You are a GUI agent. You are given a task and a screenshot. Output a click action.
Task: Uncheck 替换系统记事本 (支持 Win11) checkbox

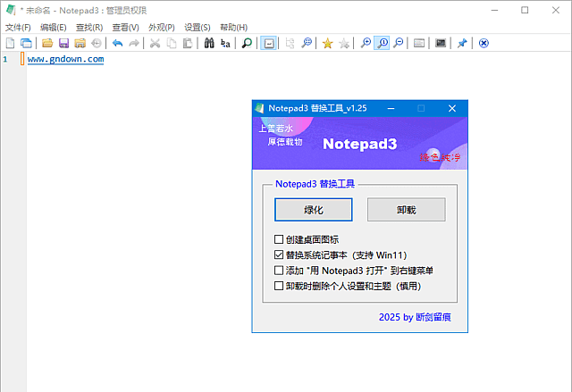coord(279,254)
